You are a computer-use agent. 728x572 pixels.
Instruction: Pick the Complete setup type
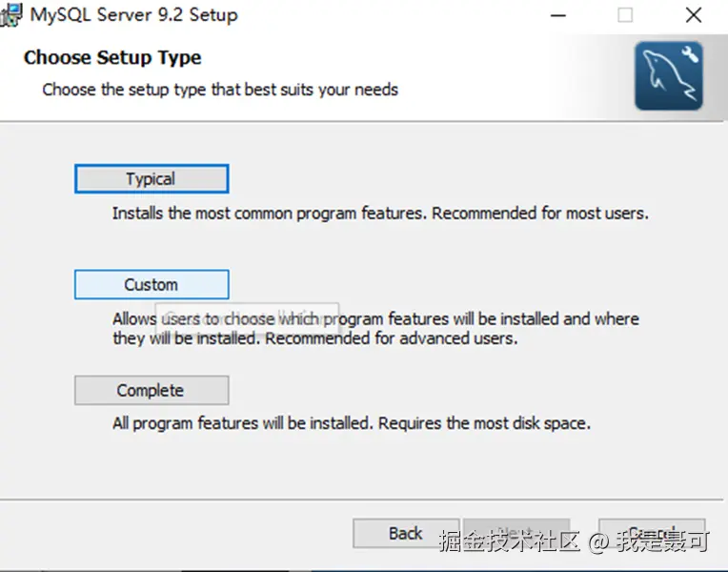pos(152,391)
